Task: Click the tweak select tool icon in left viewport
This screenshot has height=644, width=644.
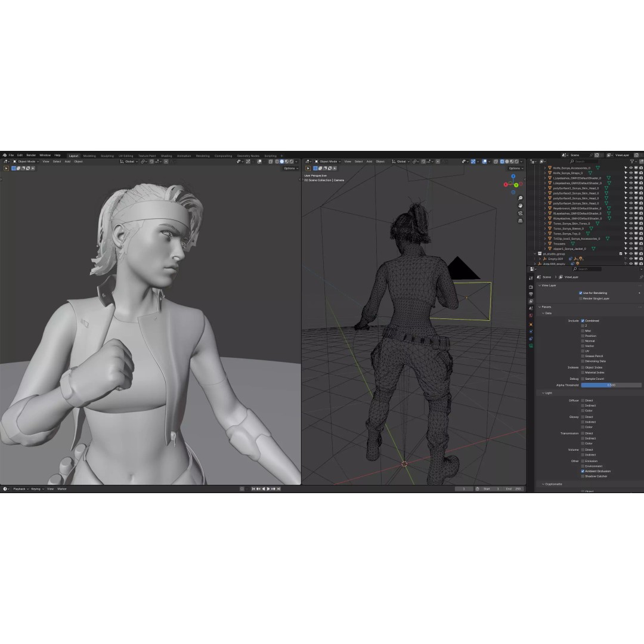Action: click(x=6, y=168)
